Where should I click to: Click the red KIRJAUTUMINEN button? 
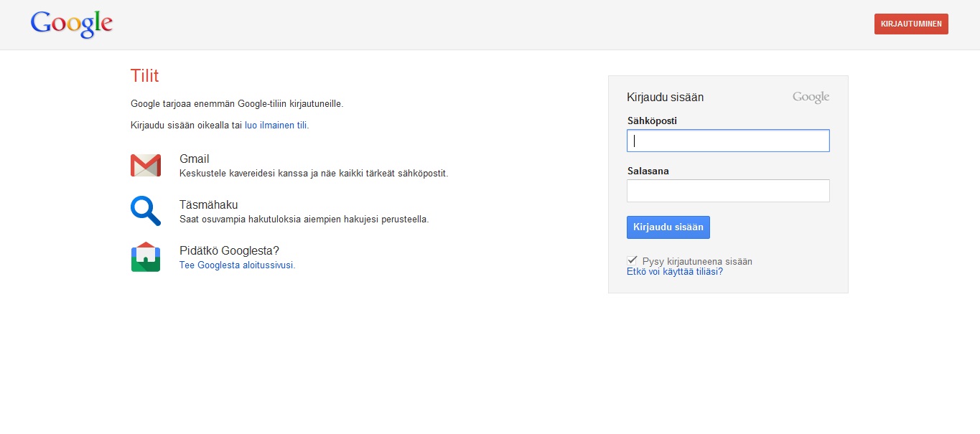point(911,24)
